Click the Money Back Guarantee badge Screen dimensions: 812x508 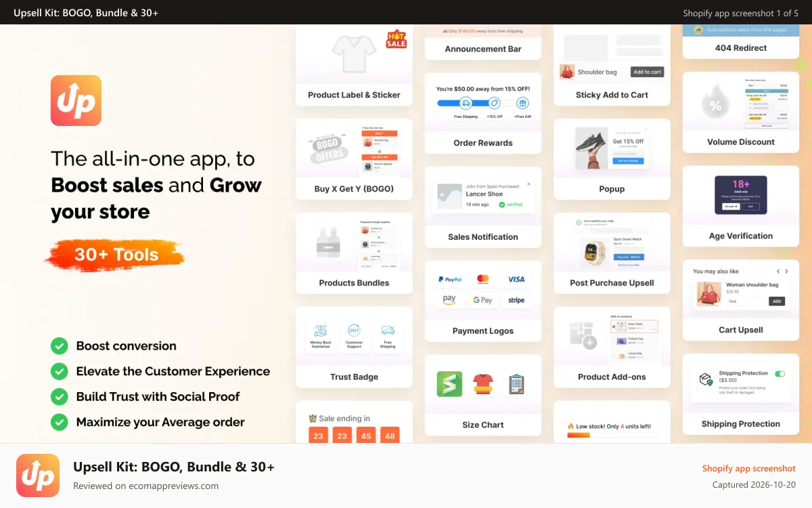(321, 337)
